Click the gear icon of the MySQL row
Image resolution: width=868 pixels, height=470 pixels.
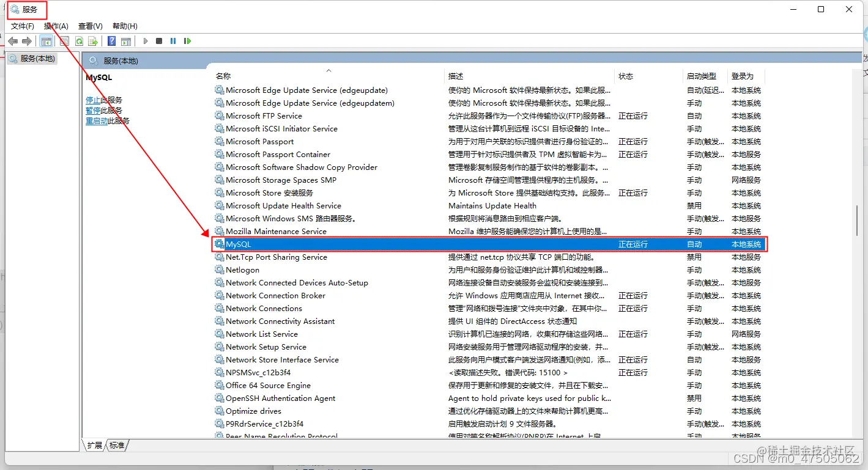coord(219,244)
